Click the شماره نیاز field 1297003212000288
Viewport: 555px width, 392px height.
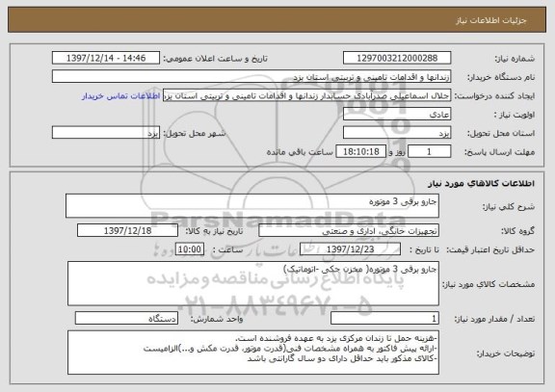coord(397,58)
